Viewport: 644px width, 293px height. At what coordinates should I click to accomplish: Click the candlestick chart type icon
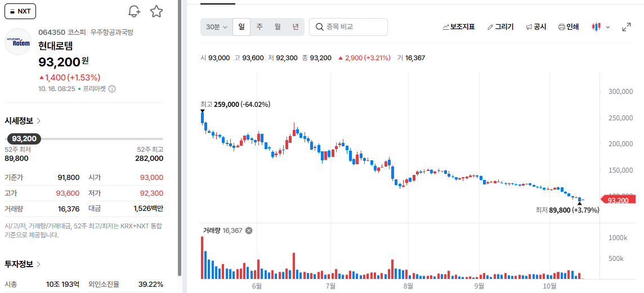596,27
